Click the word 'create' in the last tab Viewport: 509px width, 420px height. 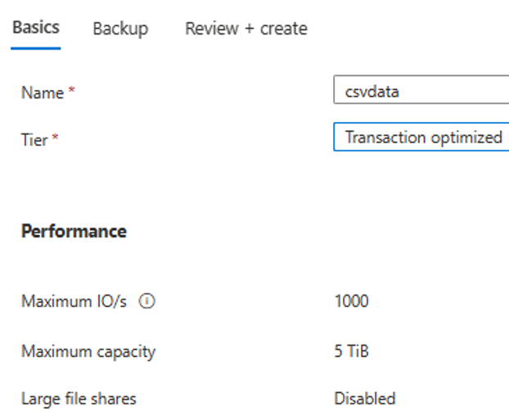point(283,29)
